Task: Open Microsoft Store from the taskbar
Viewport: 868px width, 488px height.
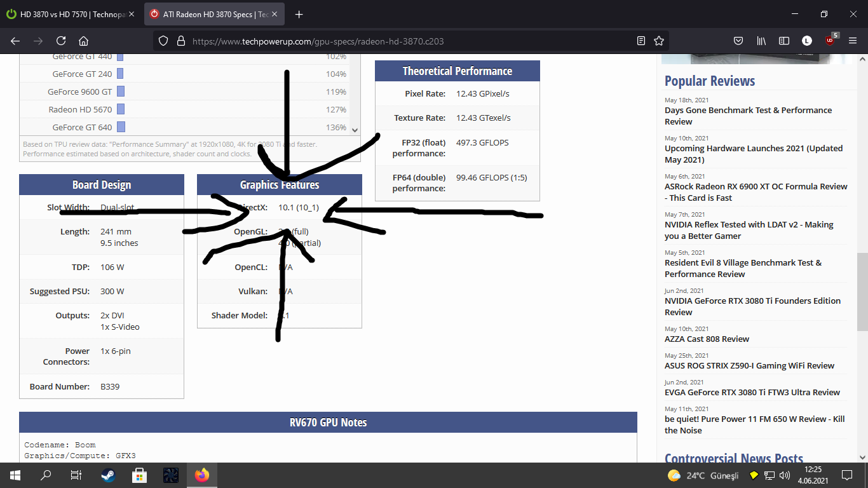Action: pyautogui.click(x=139, y=475)
